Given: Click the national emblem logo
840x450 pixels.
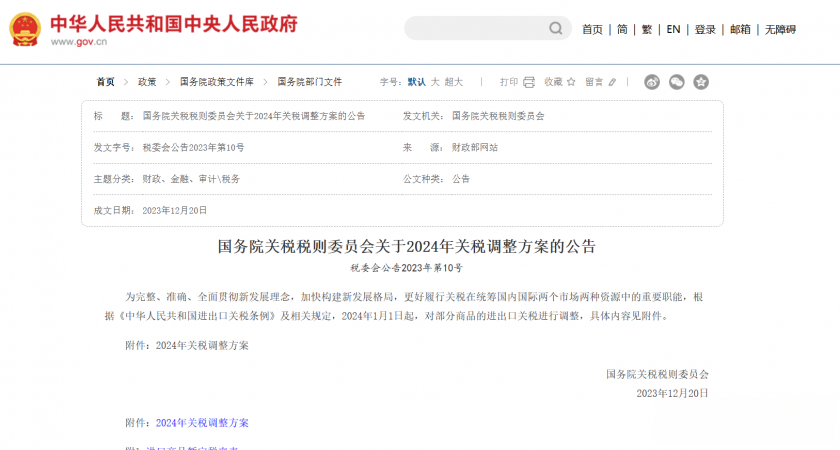Looking at the screenshot, I should pos(25,29).
